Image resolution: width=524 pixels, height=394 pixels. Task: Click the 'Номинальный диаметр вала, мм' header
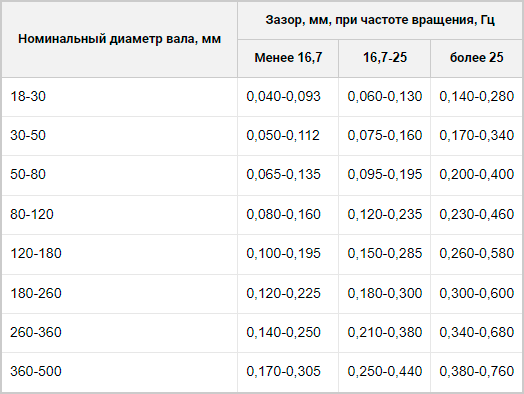click(119, 39)
